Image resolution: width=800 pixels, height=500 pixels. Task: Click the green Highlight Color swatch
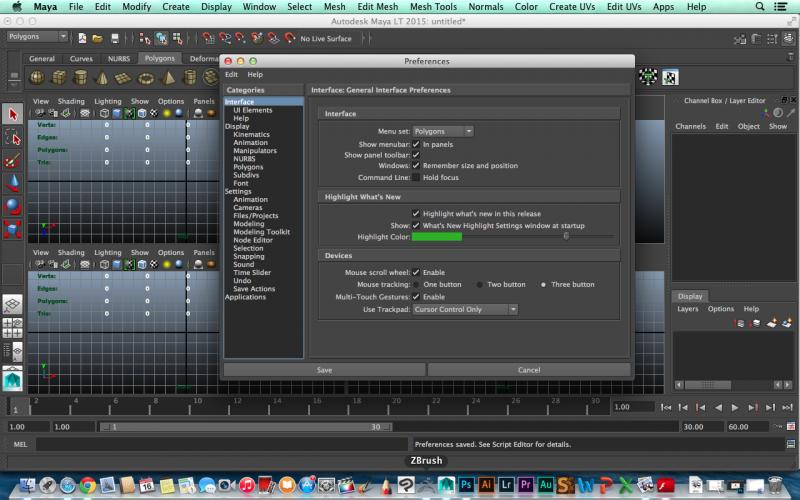click(437, 237)
